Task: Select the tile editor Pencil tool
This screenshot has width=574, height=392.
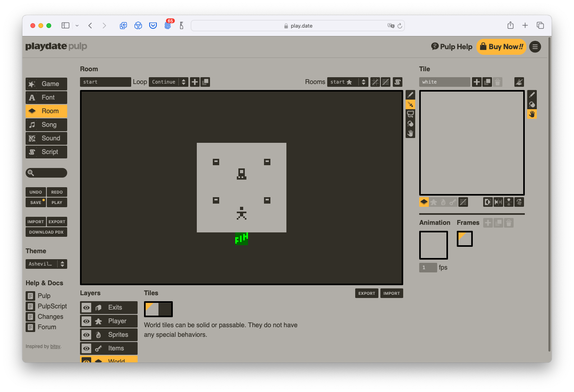Action: (532, 95)
